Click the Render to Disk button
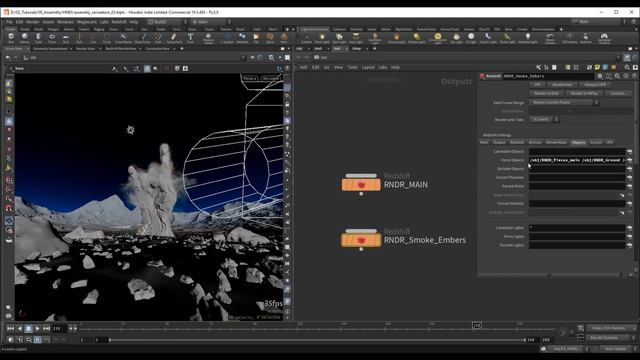 click(546, 93)
